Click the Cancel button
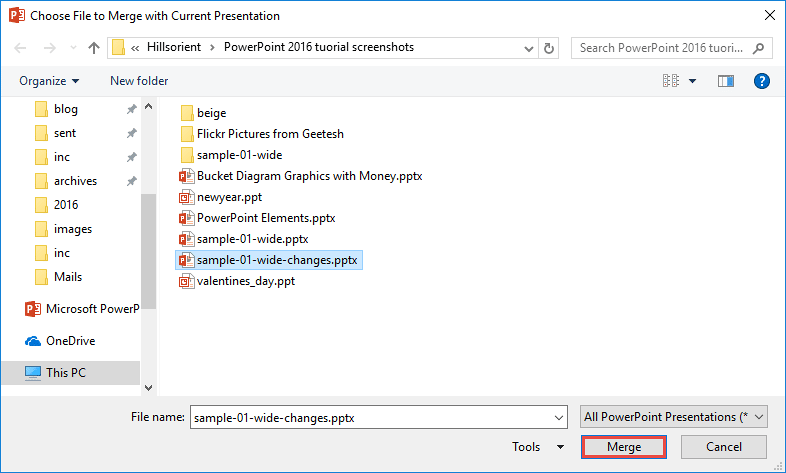The width and height of the screenshot is (786, 473). (x=724, y=446)
